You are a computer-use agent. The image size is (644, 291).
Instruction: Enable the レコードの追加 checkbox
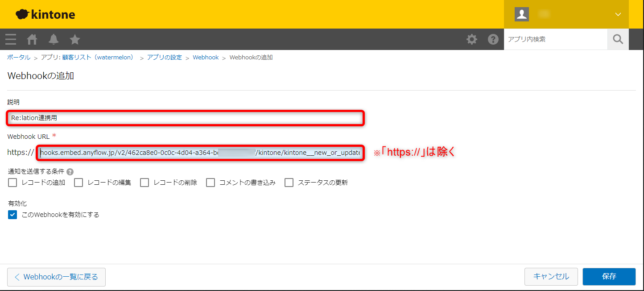pyautogui.click(x=12, y=183)
